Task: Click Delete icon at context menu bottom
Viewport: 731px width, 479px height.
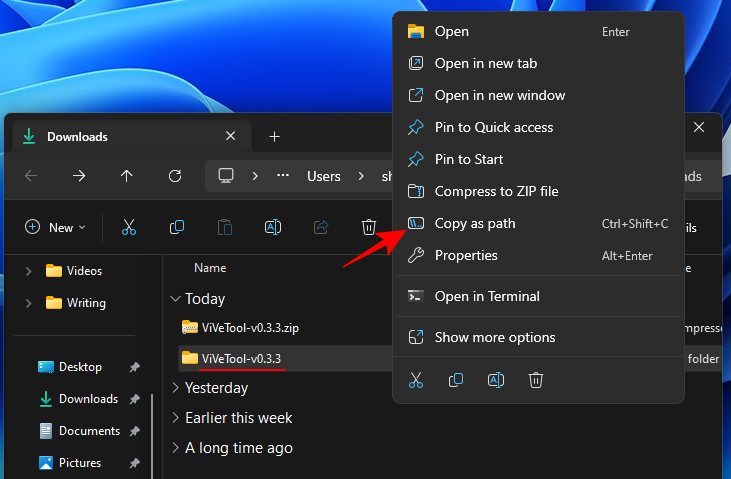Action: [536, 380]
